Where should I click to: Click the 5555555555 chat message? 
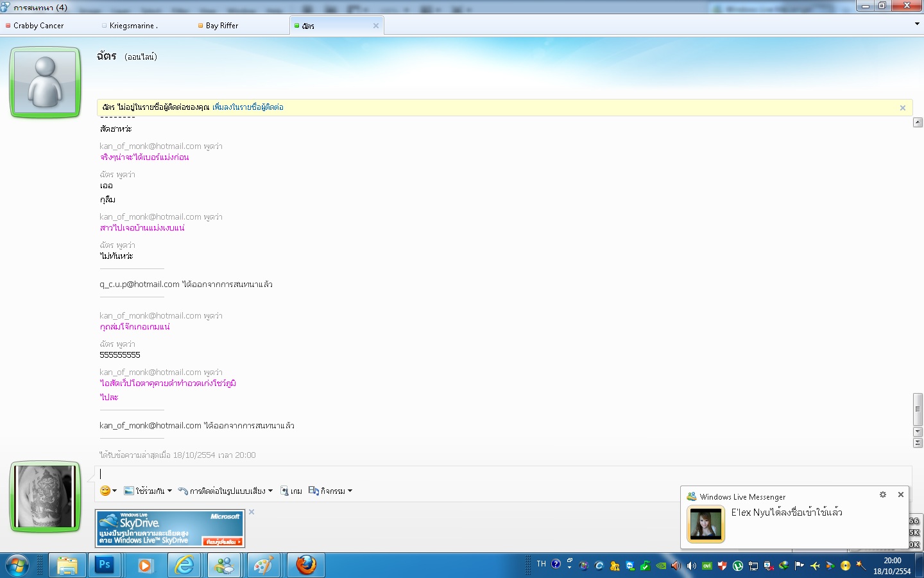(x=120, y=355)
